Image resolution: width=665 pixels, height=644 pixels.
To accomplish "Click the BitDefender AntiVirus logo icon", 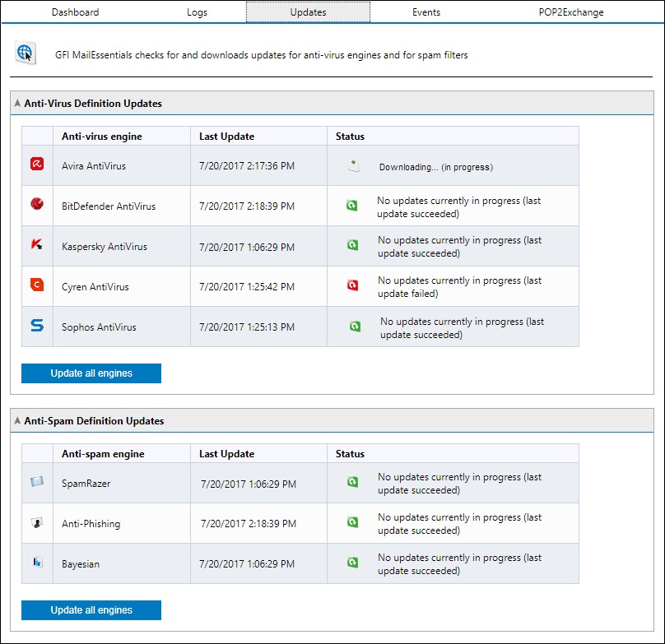I will pyautogui.click(x=37, y=204).
